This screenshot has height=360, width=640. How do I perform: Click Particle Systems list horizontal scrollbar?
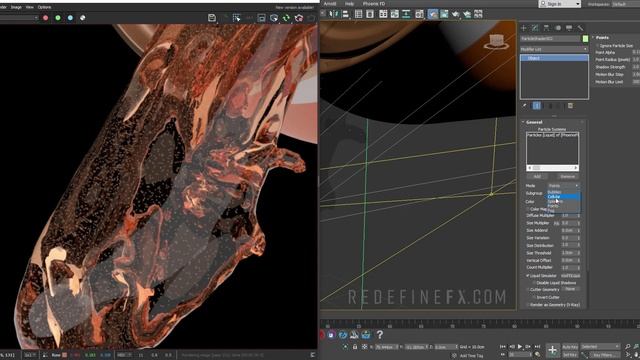click(552, 168)
